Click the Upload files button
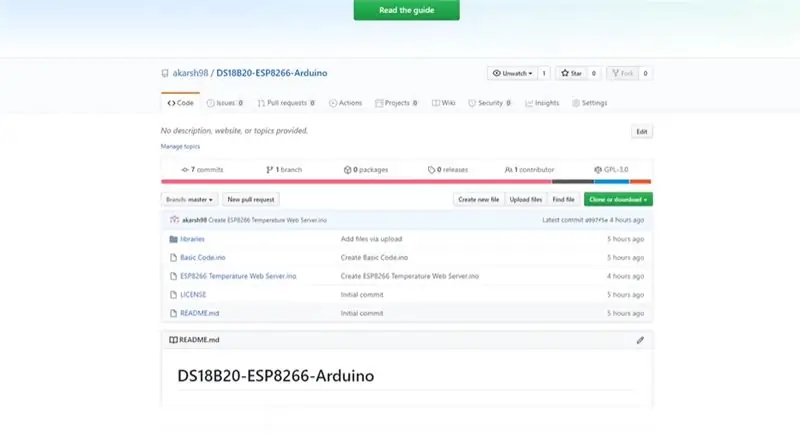The width and height of the screenshot is (800, 437). pos(526,199)
